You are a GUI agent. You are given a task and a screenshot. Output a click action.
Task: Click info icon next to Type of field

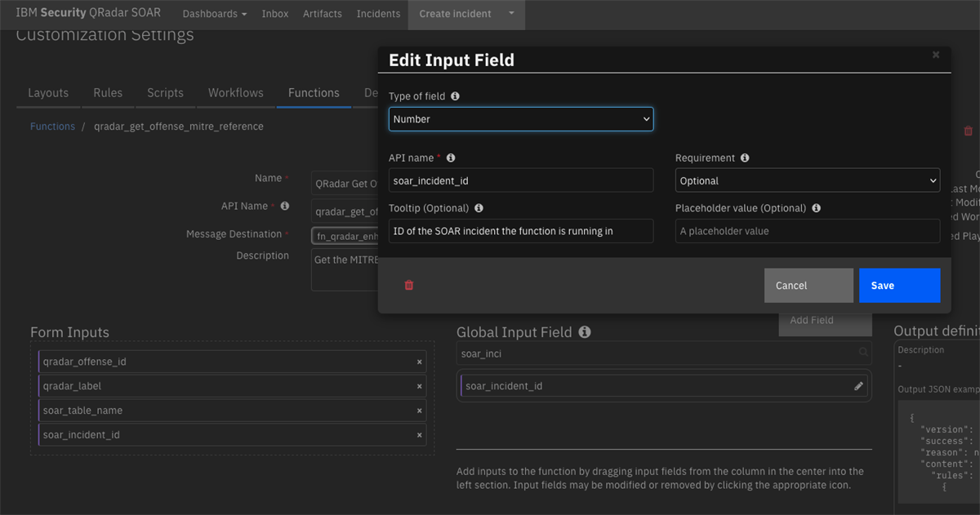pos(455,96)
